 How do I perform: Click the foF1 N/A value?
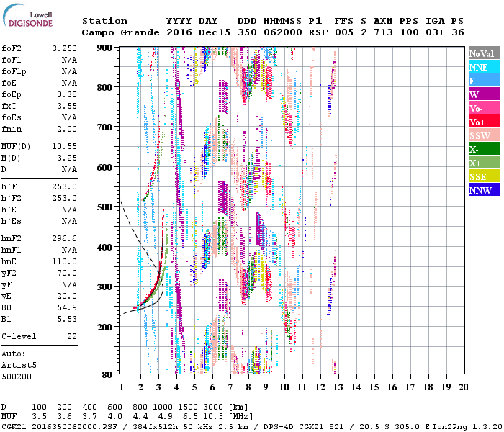pos(69,60)
